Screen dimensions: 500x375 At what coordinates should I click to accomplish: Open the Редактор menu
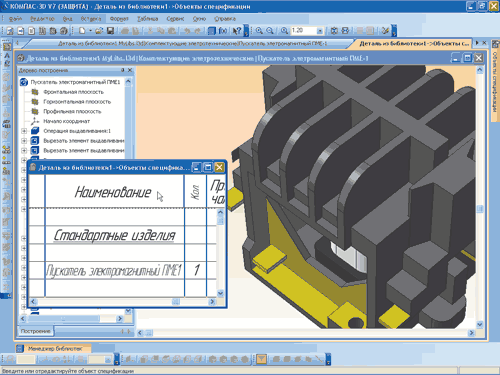click(x=42, y=19)
